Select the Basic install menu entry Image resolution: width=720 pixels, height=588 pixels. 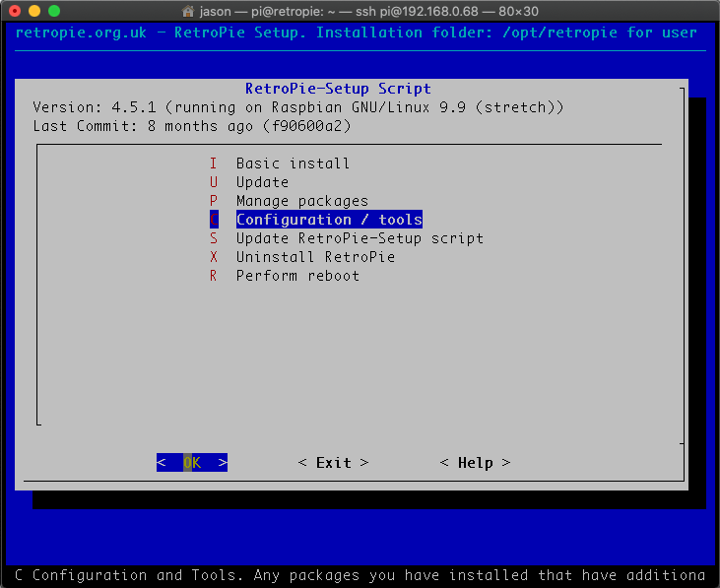point(293,163)
